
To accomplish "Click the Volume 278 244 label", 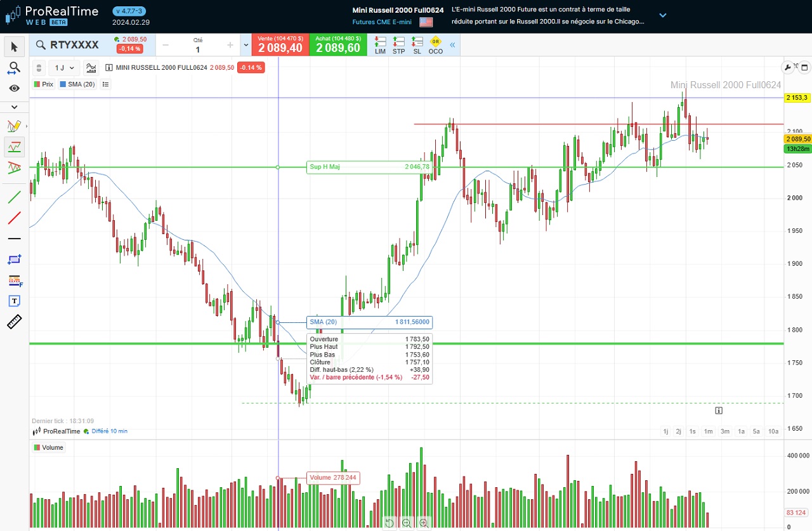I will 333,478.
